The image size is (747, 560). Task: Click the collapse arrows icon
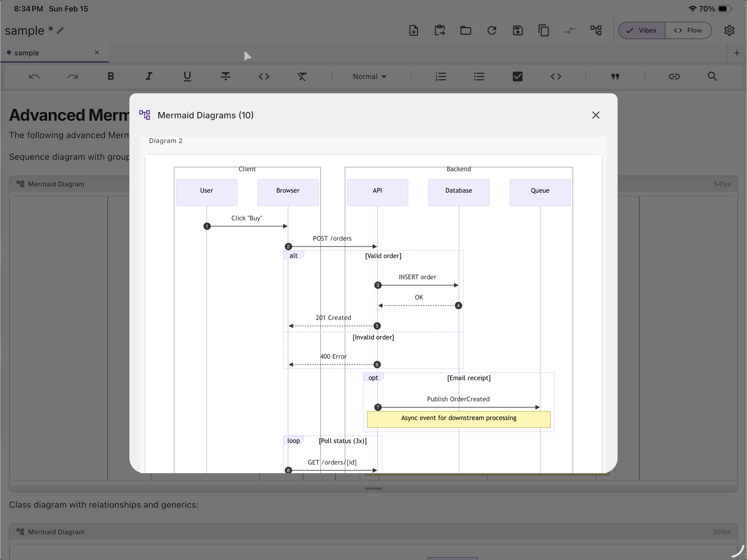point(570,30)
